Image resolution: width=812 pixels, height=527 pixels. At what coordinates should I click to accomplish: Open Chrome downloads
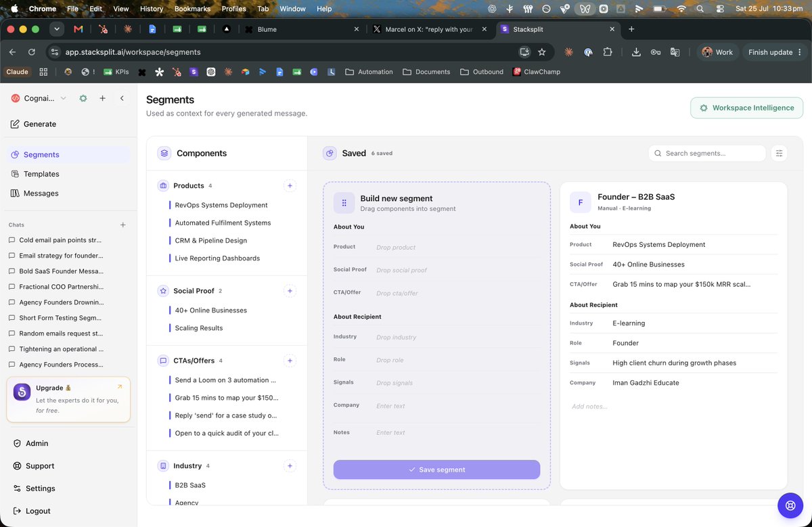pos(636,52)
